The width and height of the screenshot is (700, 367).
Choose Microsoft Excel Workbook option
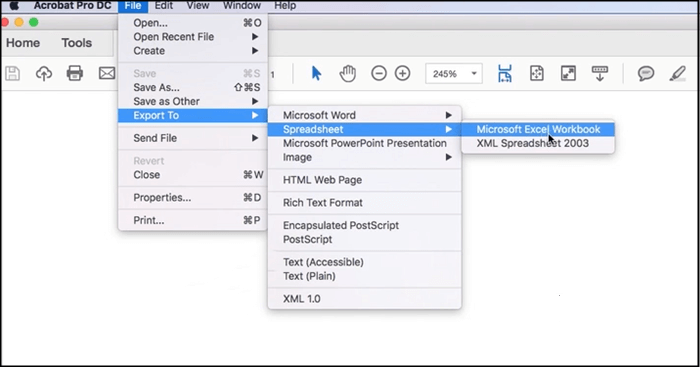click(538, 129)
